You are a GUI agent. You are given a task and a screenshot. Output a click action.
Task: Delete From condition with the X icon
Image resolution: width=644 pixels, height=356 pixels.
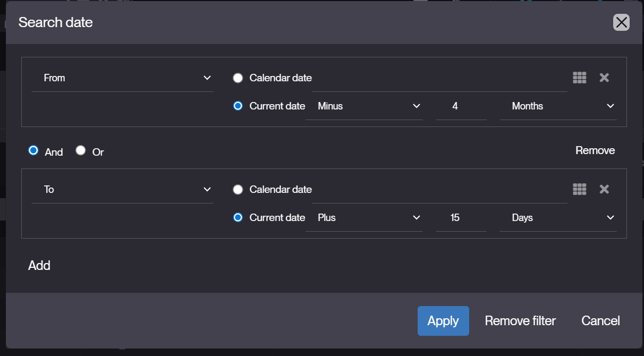[x=604, y=78]
